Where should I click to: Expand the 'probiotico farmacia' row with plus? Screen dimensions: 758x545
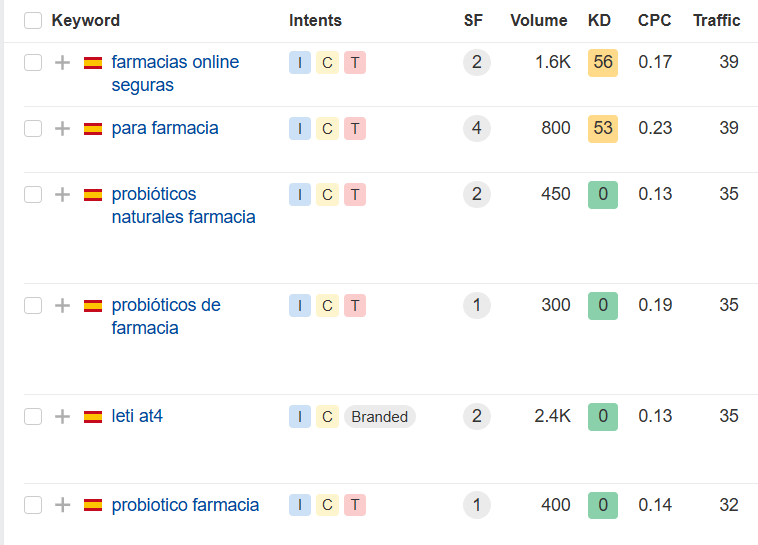(62, 505)
